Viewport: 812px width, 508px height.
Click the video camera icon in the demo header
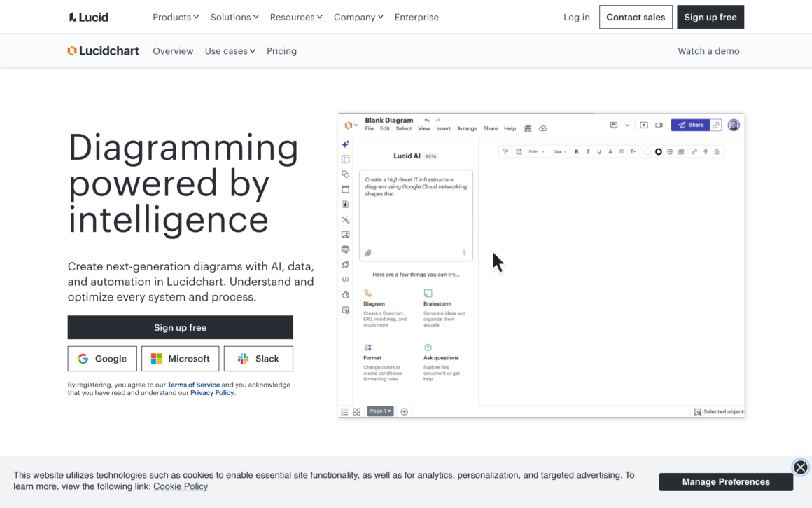tap(659, 125)
